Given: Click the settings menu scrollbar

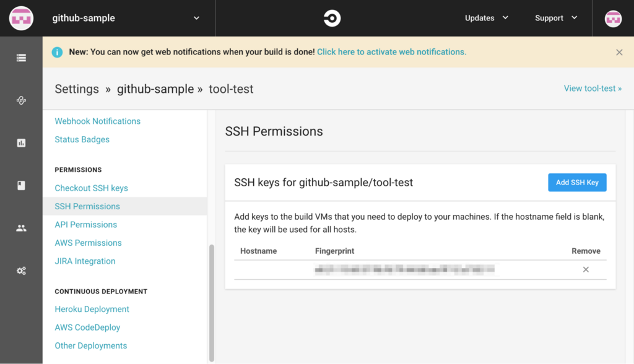Looking at the screenshot, I should click(x=212, y=303).
